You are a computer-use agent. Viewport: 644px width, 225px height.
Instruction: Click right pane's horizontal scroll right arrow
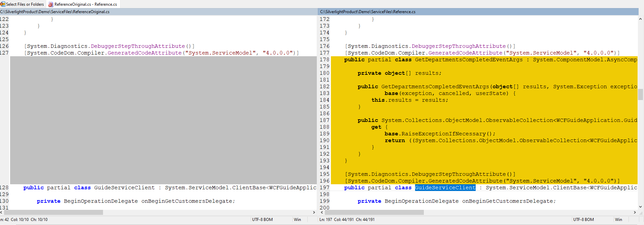[635, 213]
